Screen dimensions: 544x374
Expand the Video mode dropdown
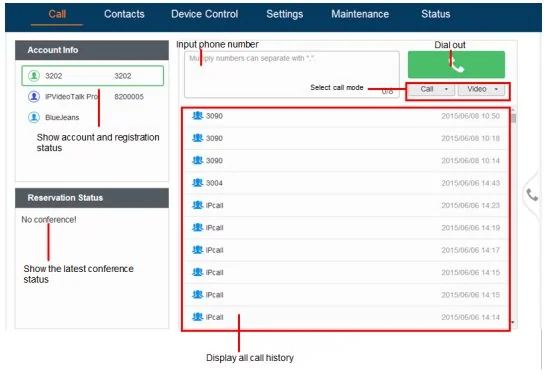point(481,90)
